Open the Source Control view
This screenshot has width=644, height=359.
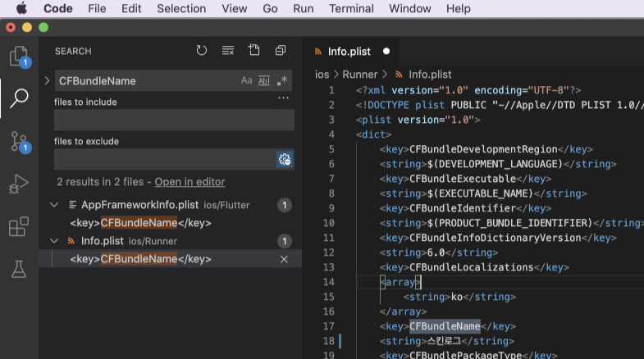tap(19, 142)
